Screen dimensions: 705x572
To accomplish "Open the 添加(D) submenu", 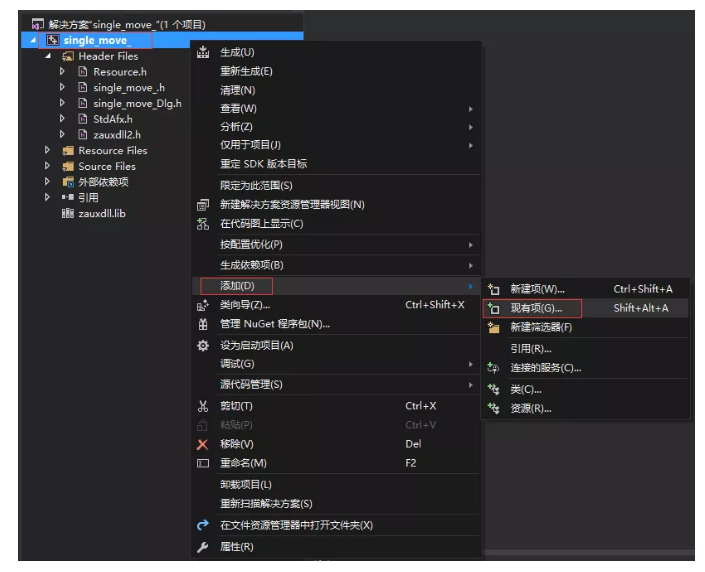I will click(336, 286).
